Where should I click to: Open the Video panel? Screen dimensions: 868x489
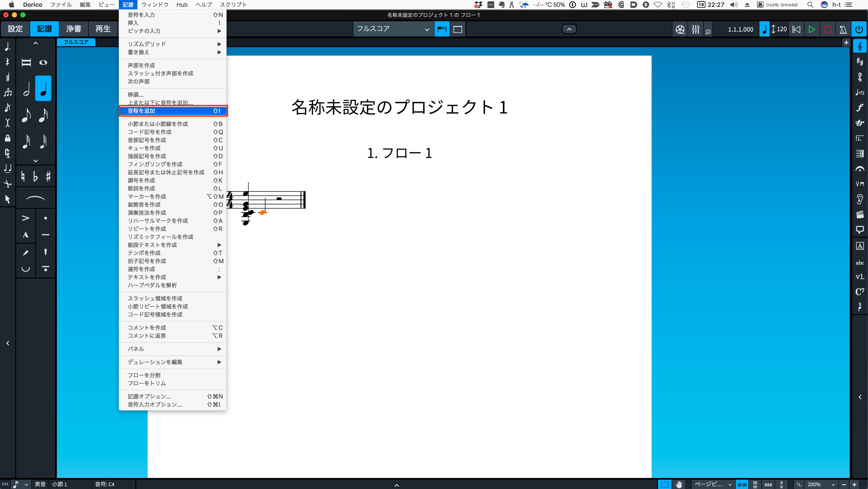(860, 215)
